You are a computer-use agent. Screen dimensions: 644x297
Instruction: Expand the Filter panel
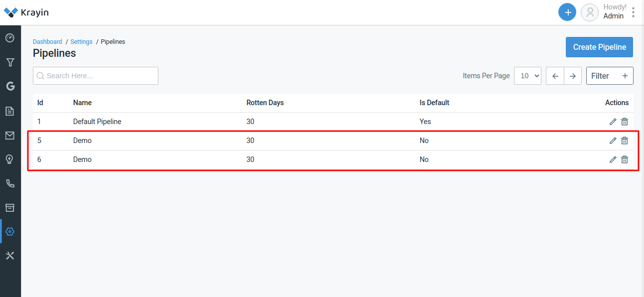(x=610, y=75)
